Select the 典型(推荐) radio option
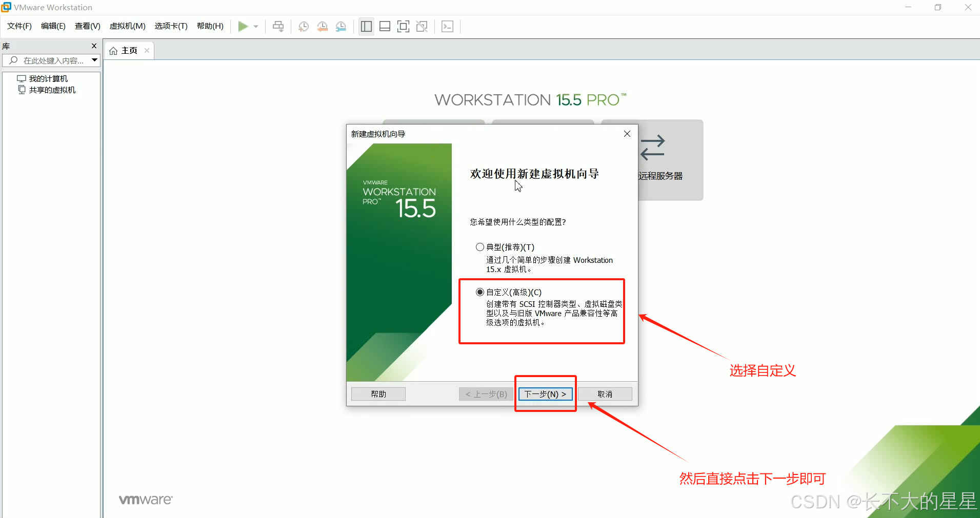 pyautogui.click(x=480, y=247)
